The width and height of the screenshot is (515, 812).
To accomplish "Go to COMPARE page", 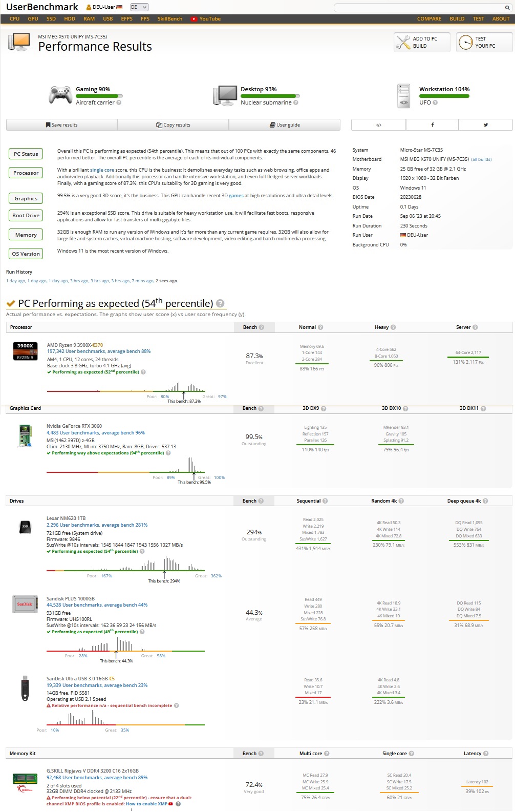I will [x=429, y=19].
